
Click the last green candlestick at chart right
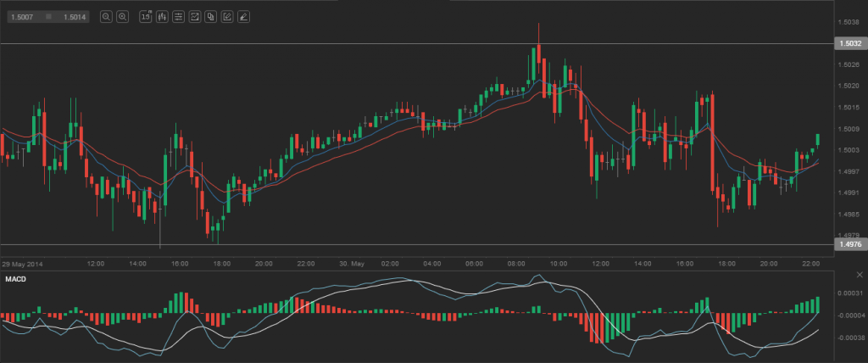tap(818, 140)
